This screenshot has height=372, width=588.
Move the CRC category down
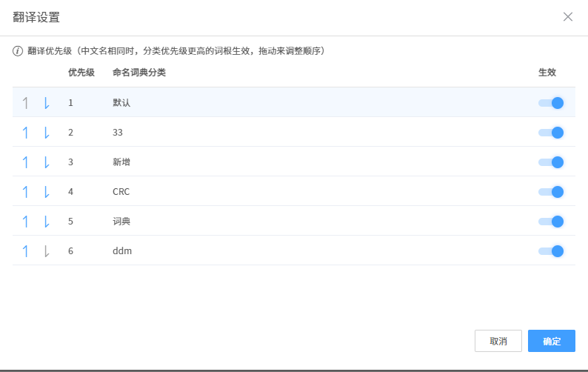47,191
